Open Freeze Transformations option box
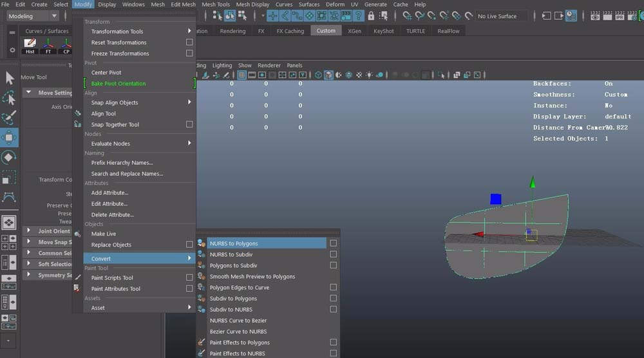644x358 pixels. (x=189, y=53)
